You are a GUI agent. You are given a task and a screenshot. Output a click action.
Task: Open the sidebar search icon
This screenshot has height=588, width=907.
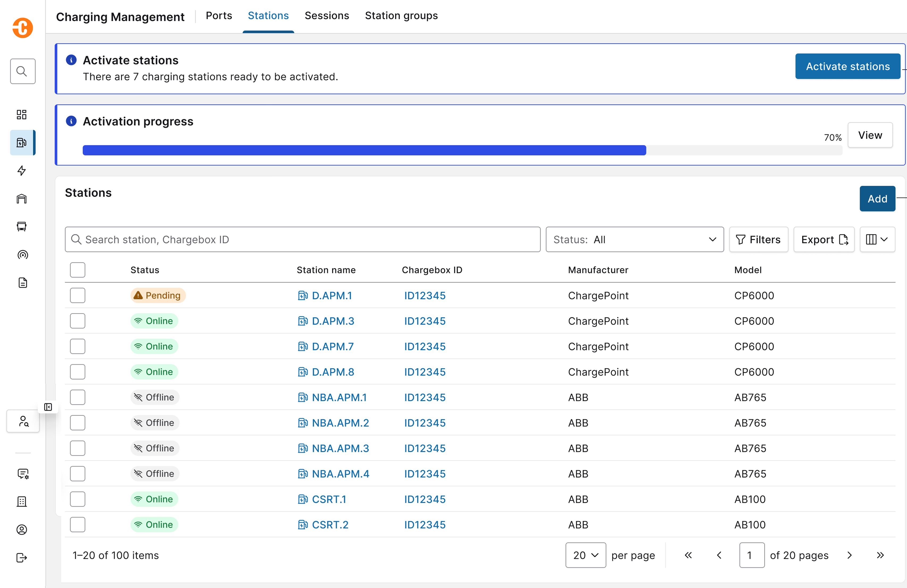23,71
